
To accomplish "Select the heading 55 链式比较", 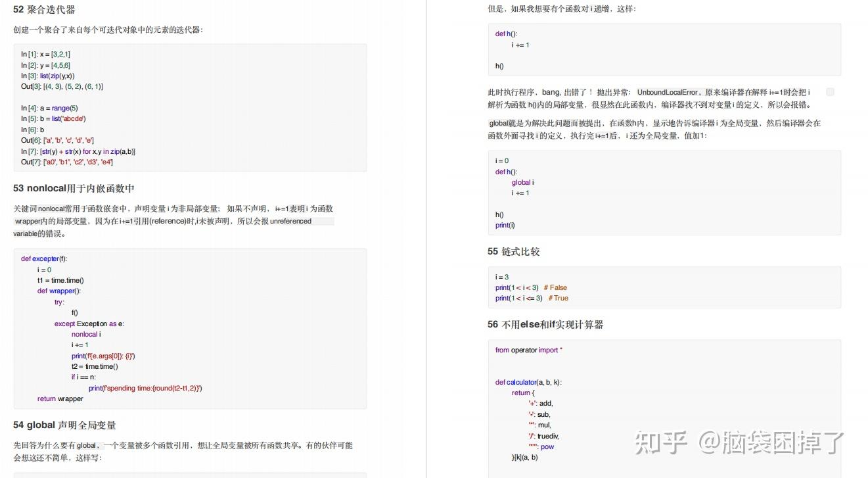I will [514, 251].
